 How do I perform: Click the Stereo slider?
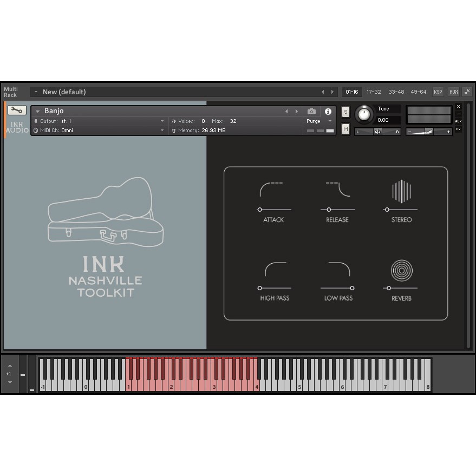[x=400, y=210]
